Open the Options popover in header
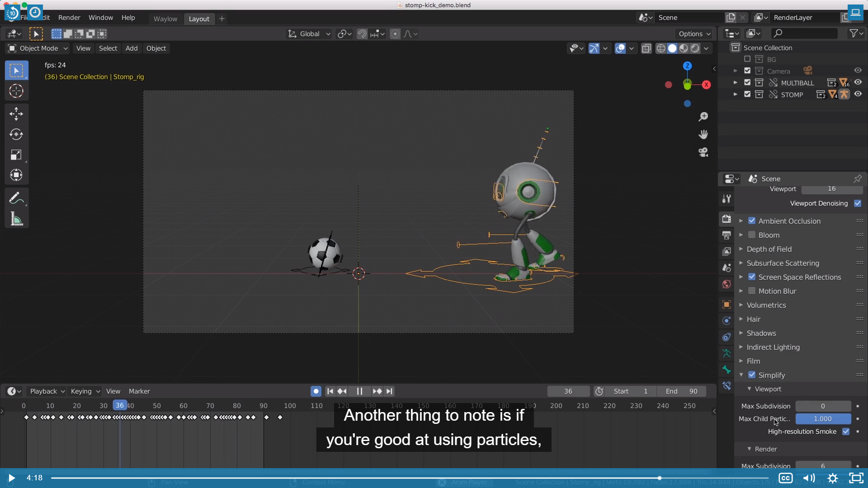The image size is (868, 488). pos(694,34)
